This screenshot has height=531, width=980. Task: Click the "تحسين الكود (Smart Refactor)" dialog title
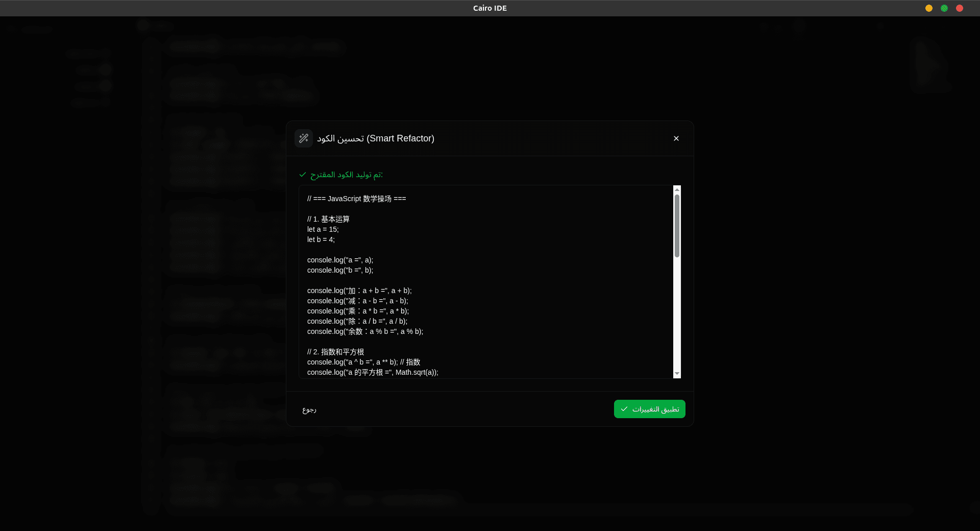coord(376,138)
